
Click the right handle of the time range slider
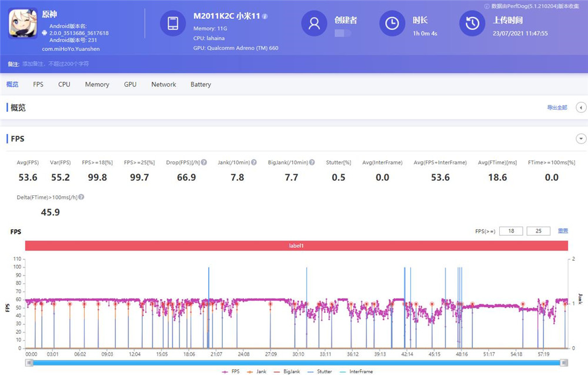[564, 363]
